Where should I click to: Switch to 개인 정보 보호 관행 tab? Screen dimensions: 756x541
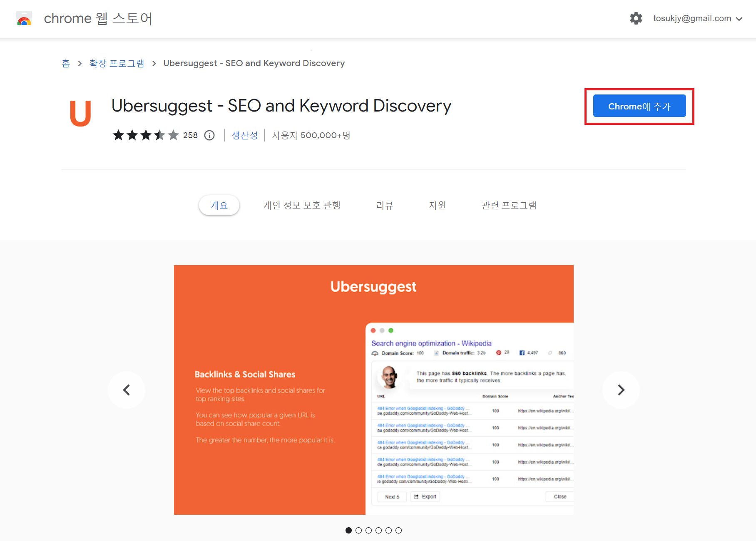point(302,205)
